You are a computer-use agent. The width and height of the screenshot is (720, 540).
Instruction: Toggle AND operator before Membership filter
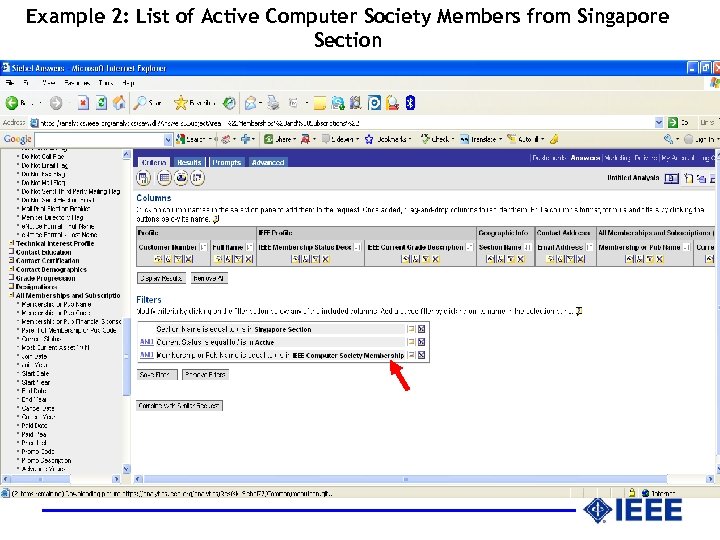pyautogui.click(x=146, y=355)
